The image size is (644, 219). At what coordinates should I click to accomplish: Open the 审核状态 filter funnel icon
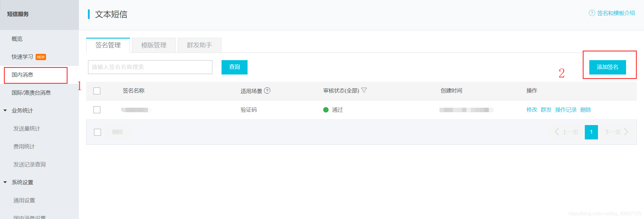pos(364,90)
